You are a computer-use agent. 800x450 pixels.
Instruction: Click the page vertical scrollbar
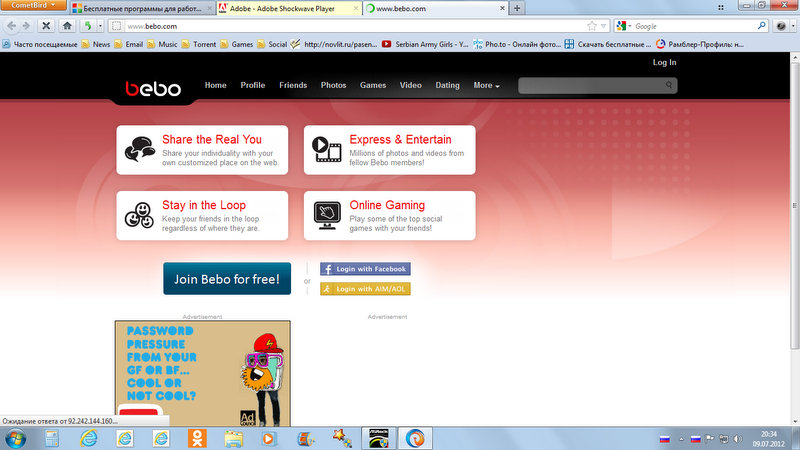pos(794,205)
